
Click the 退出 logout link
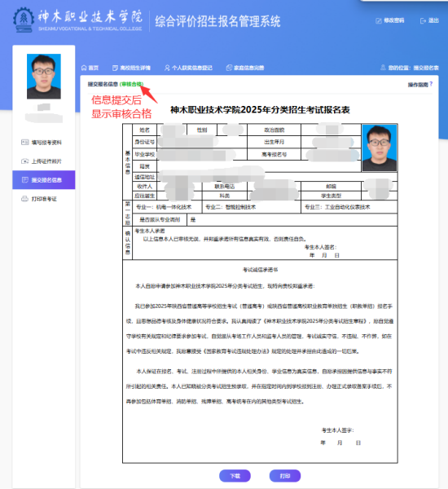429,20
